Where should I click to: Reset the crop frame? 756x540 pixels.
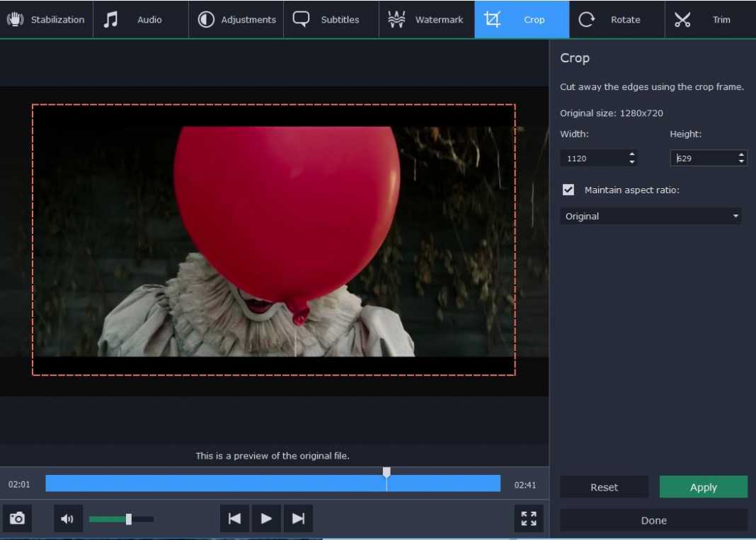[604, 487]
